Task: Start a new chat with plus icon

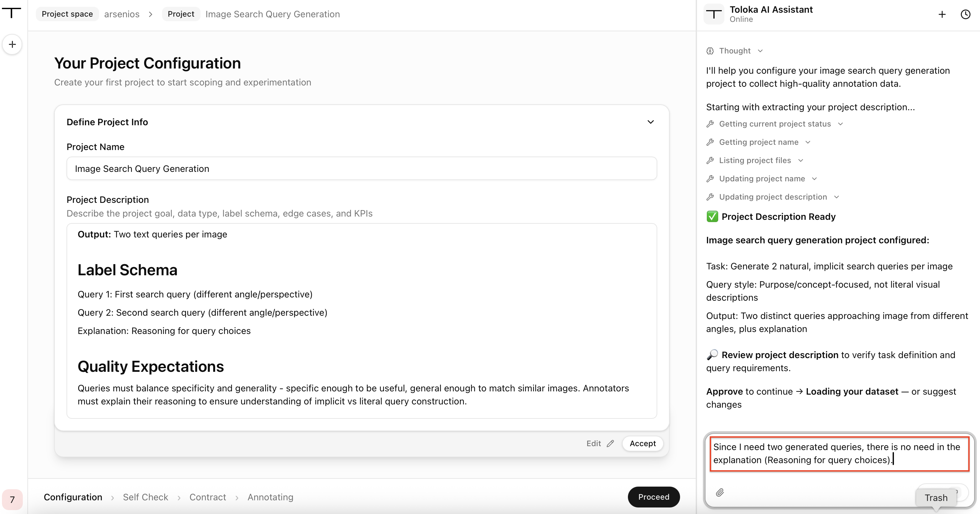Action: click(942, 14)
